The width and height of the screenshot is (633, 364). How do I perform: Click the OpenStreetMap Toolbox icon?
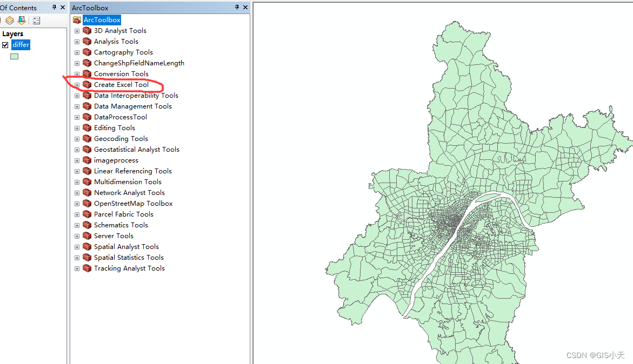[x=87, y=203]
